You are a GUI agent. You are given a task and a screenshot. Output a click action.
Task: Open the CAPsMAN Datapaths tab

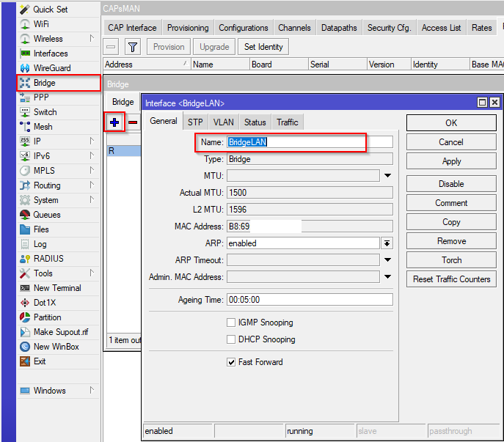click(x=339, y=28)
